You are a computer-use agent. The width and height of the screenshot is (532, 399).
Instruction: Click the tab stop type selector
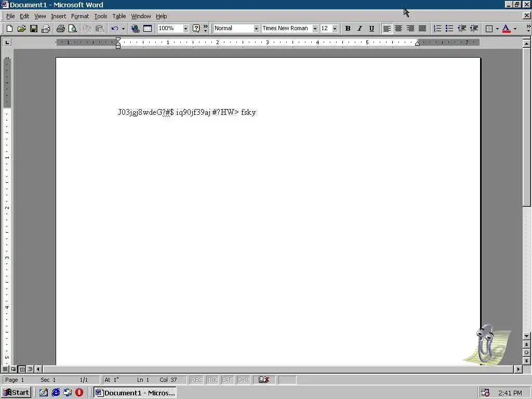click(7, 43)
